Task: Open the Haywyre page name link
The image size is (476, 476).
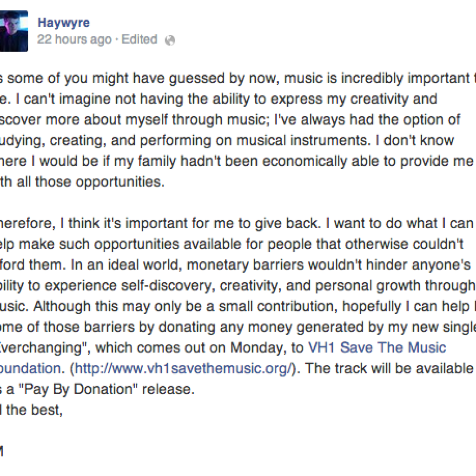Action: [x=65, y=23]
